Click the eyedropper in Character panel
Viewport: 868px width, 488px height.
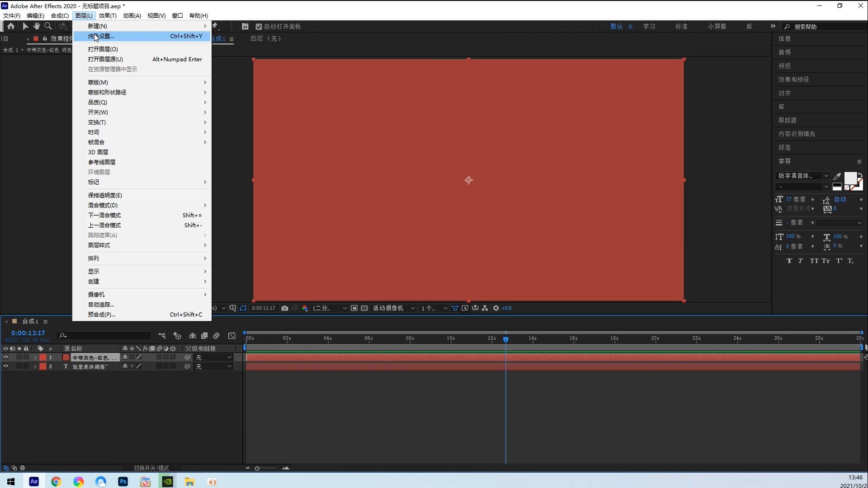click(837, 176)
